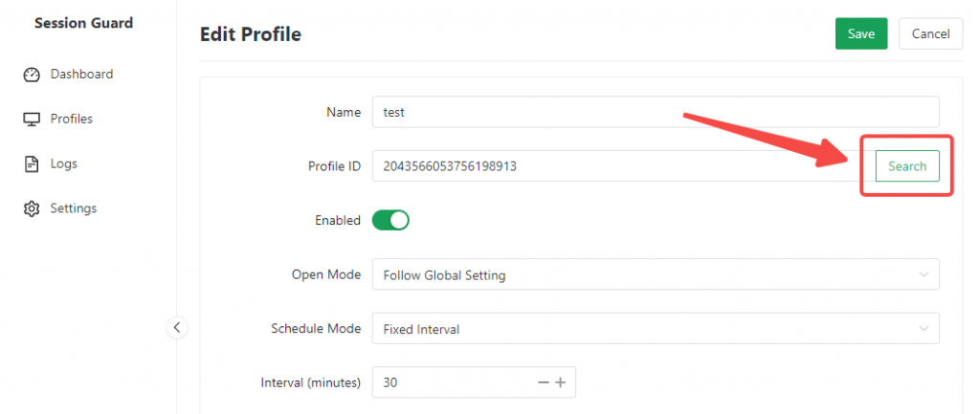
Task: Collapse the sidebar with the chevron arrow
Action: 176,327
